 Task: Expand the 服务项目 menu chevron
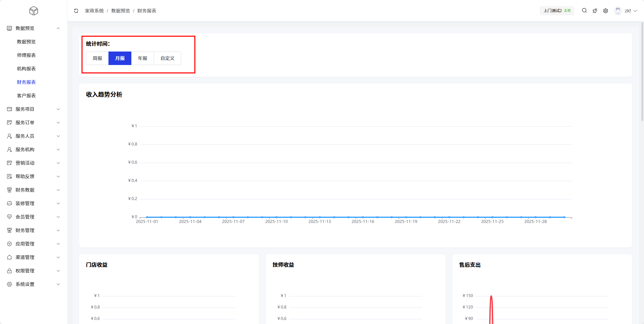58,109
